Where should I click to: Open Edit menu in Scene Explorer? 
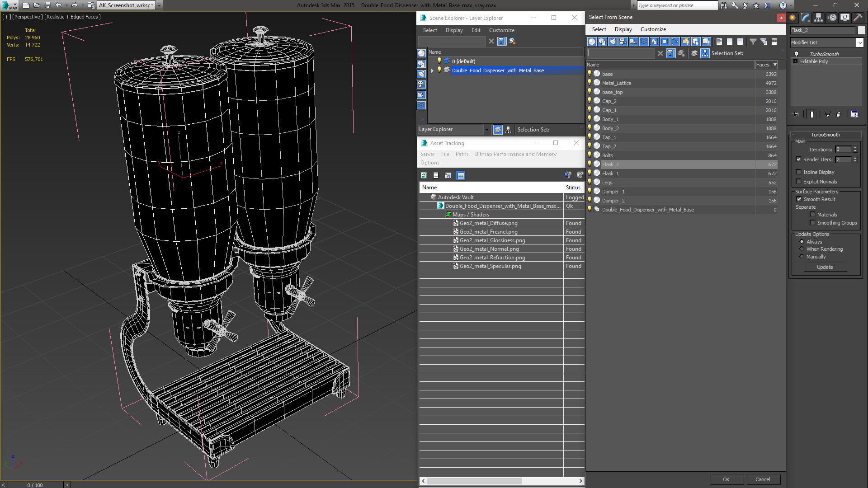pos(476,30)
